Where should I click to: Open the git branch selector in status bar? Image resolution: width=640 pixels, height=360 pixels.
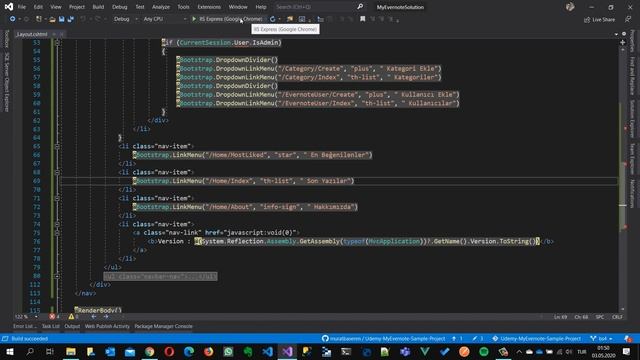point(601,339)
